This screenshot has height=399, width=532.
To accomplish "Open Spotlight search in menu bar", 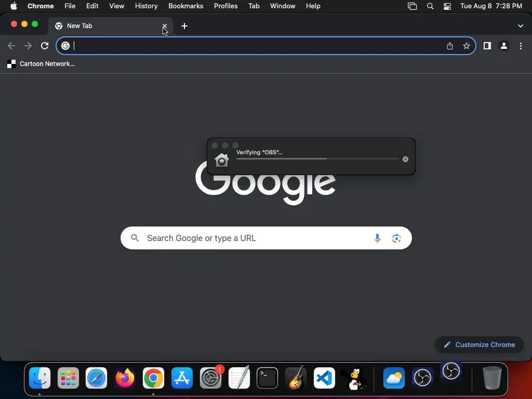I will (x=430, y=6).
